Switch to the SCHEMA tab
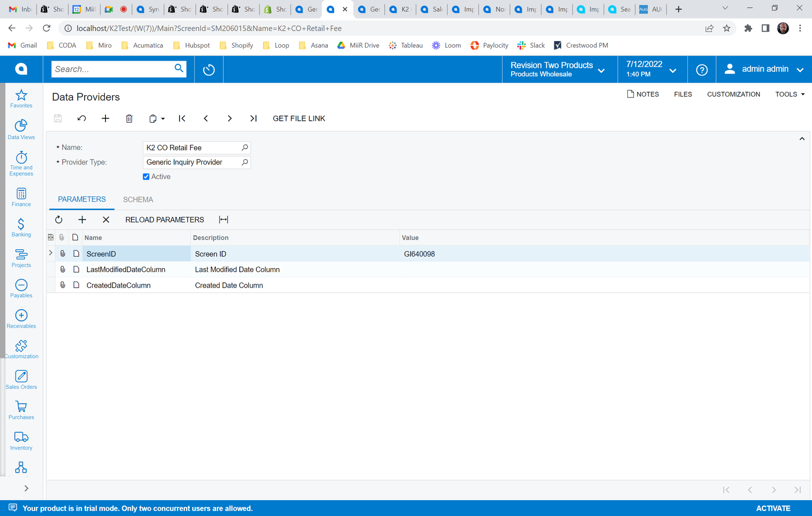Screen dimensions: 812x516 click(138, 199)
